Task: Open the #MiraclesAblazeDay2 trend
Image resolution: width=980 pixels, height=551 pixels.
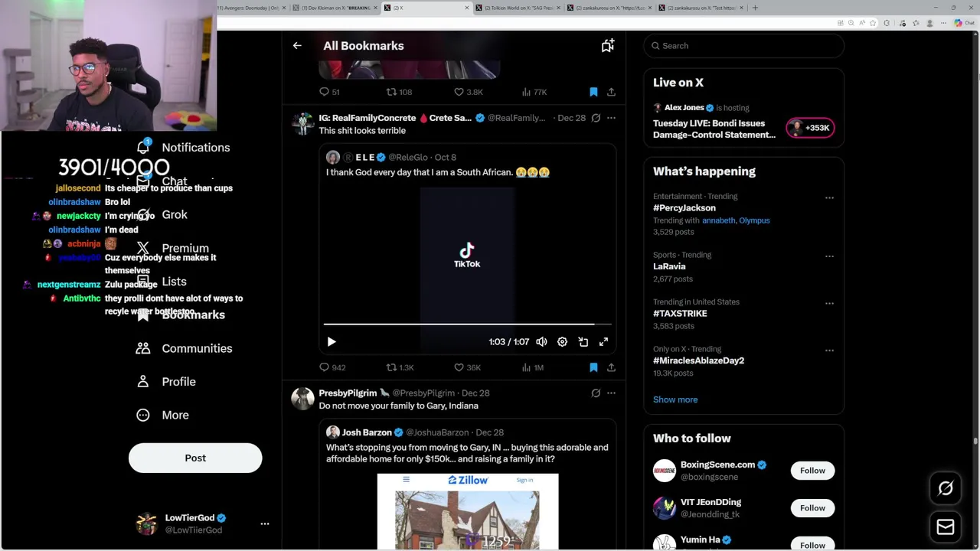Action: pyautogui.click(x=698, y=360)
